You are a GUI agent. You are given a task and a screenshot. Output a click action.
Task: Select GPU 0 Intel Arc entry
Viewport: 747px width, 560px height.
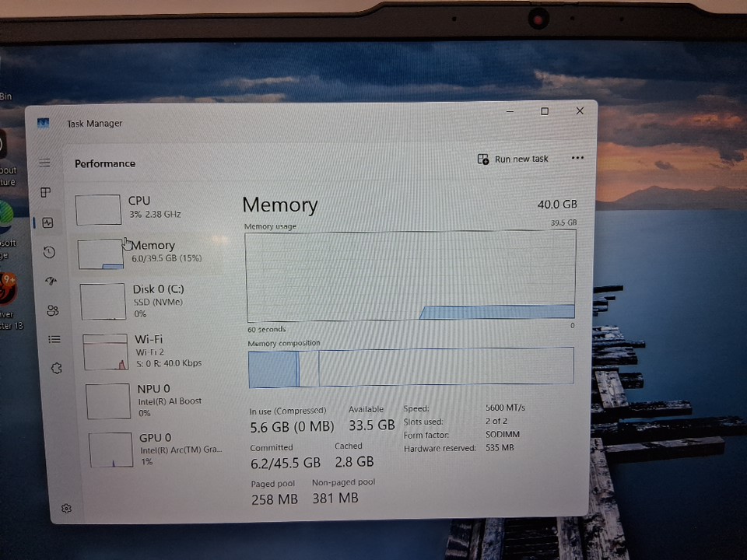coord(160,450)
